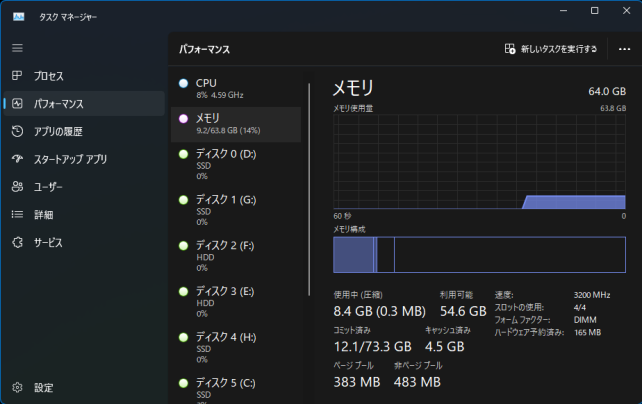642x404 pixels.
Task: Select the スタートアップ アプリ icon
Action: coord(17,159)
